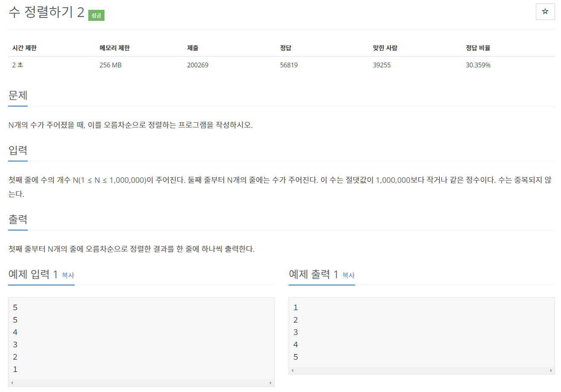Click the 정답 비율 column header
This screenshot has width=561, height=392.
[478, 48]
